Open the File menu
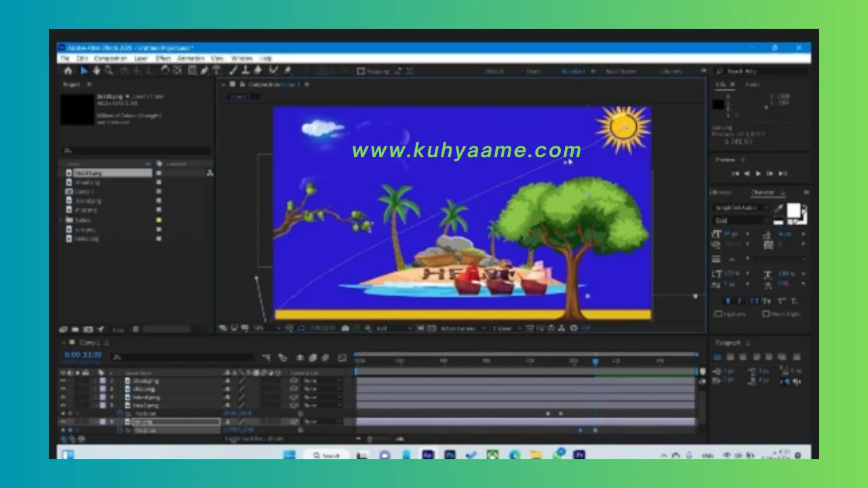This screenshot has height=488, width=868. [x=65, y=59]
